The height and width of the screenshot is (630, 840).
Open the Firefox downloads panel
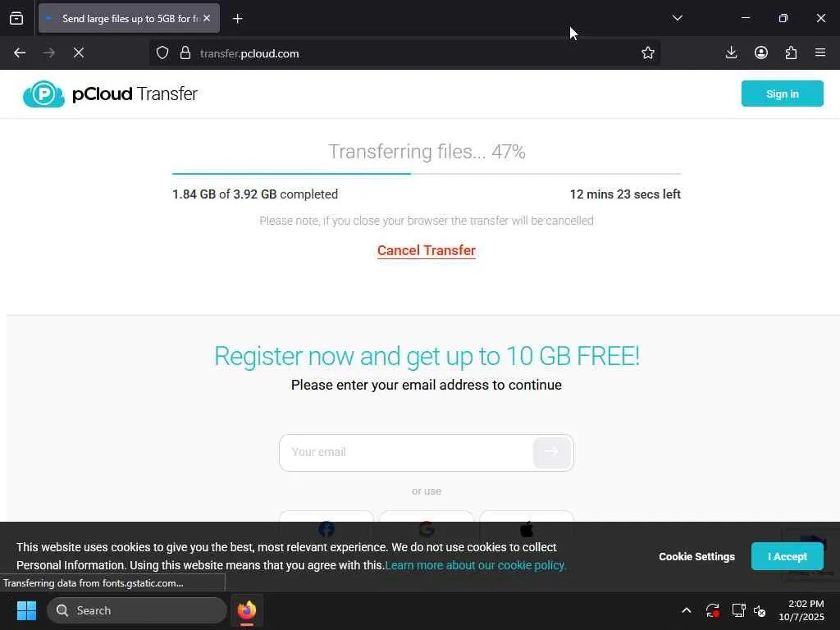(x=731, y=53)
